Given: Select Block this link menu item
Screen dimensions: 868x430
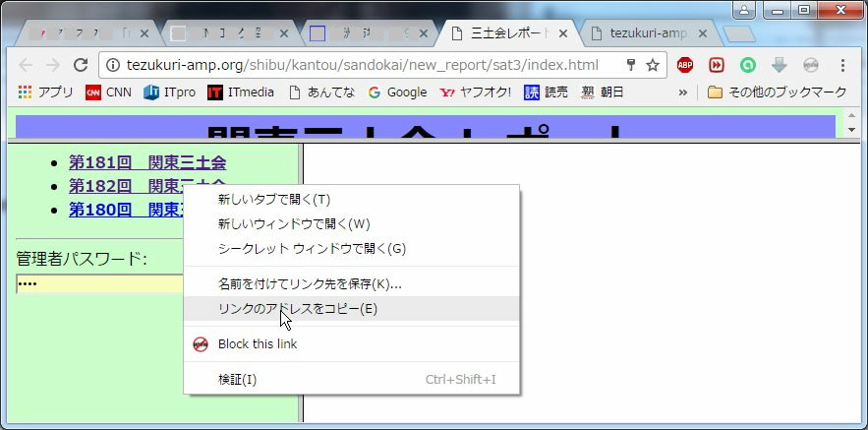Looking at the screenshot, I should pyautogui.click(x=257, y=344).
